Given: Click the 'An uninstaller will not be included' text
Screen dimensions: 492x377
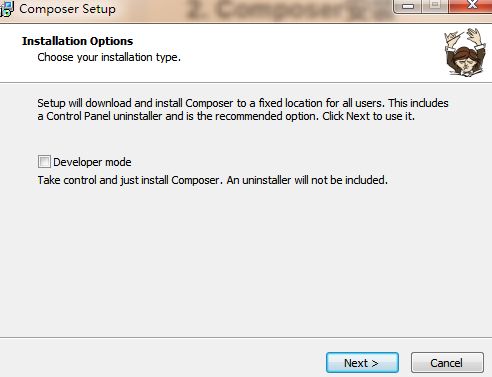Looking at the screenshot, I should click(x=307, y=180).
